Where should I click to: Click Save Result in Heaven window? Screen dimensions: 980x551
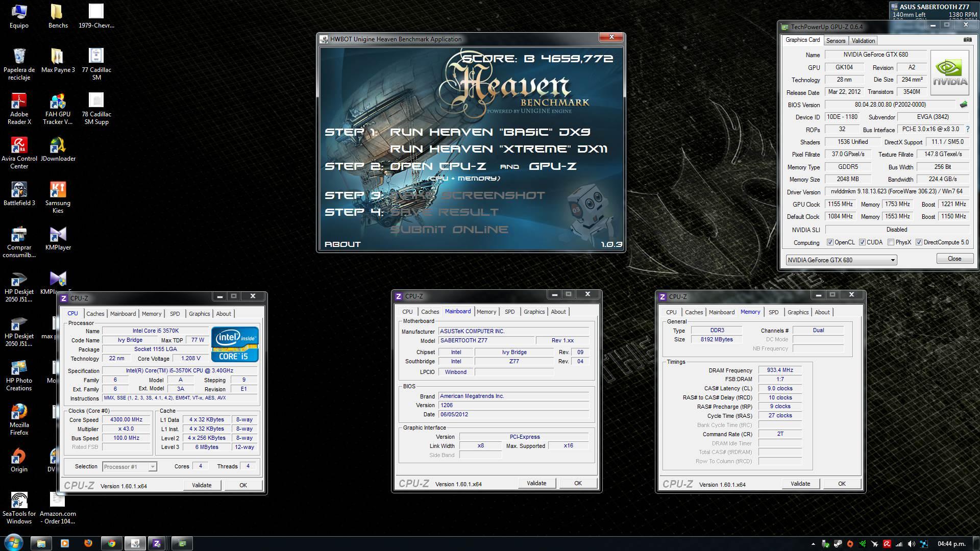click(444, 212)
